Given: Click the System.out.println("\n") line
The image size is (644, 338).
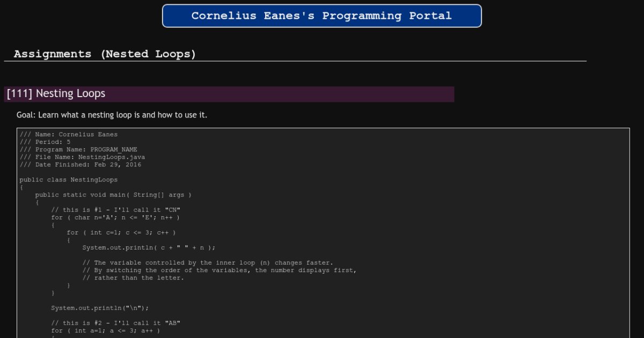Looking at the screenshot, I should coord(100,308).
